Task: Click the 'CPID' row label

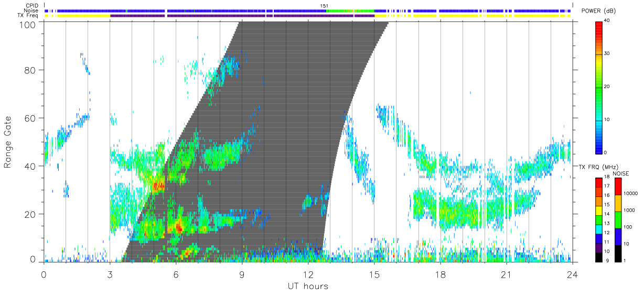Action: 32,6
